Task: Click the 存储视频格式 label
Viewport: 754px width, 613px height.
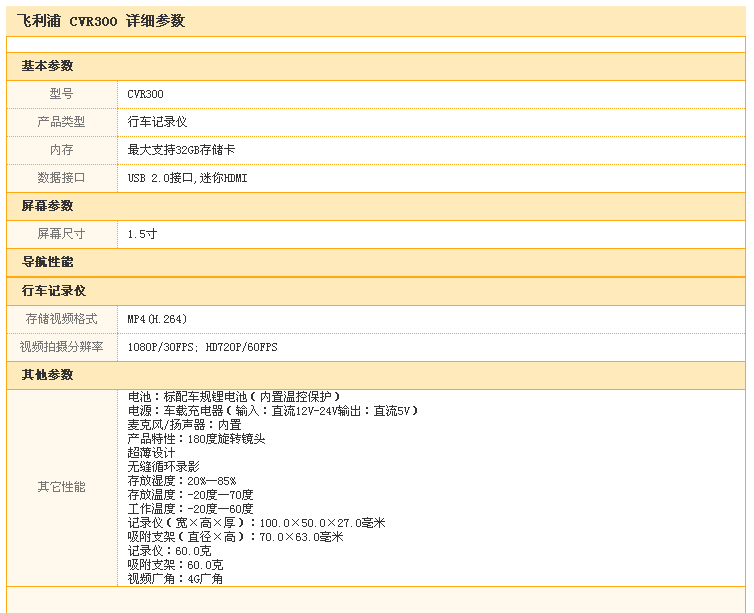Action: coord(62,319)
